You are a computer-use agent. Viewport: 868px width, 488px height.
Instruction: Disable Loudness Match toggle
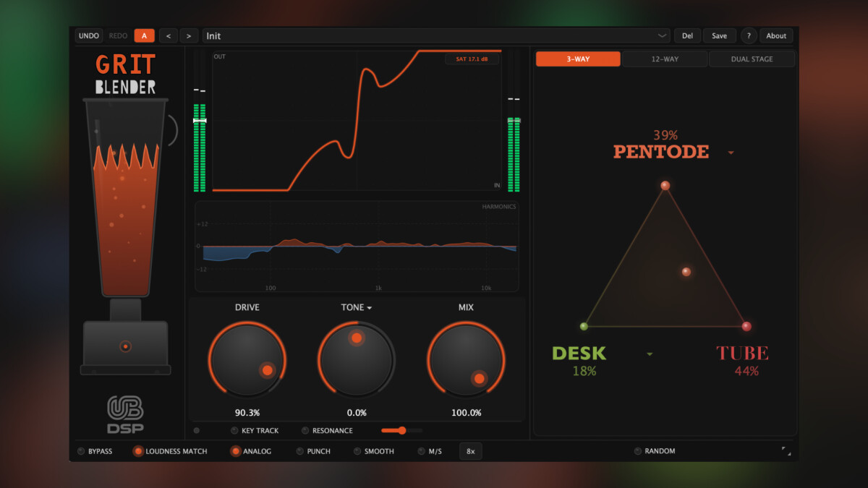coord(138,451)
